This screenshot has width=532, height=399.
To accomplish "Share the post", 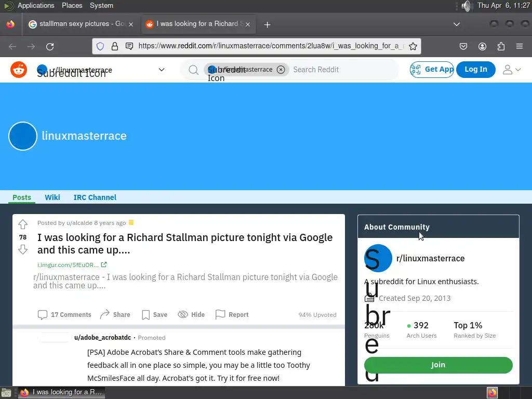I will coord(115,314).
